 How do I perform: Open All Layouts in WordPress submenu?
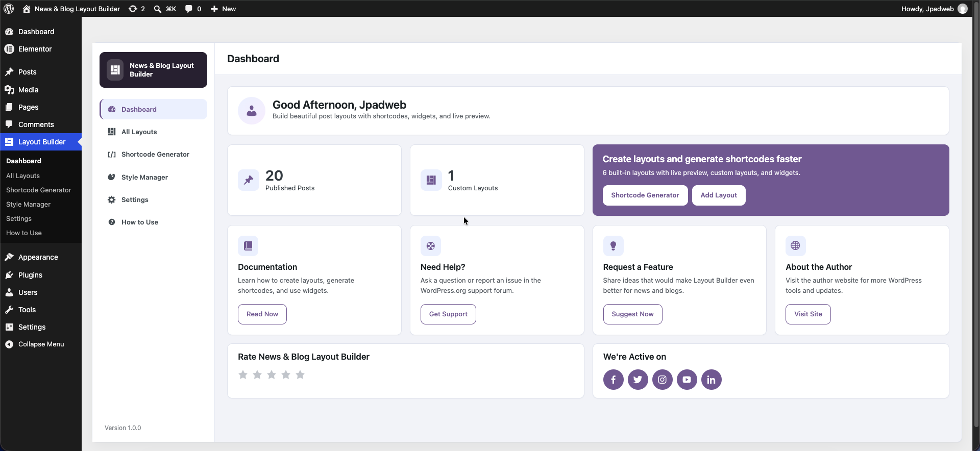pos(23,176)
